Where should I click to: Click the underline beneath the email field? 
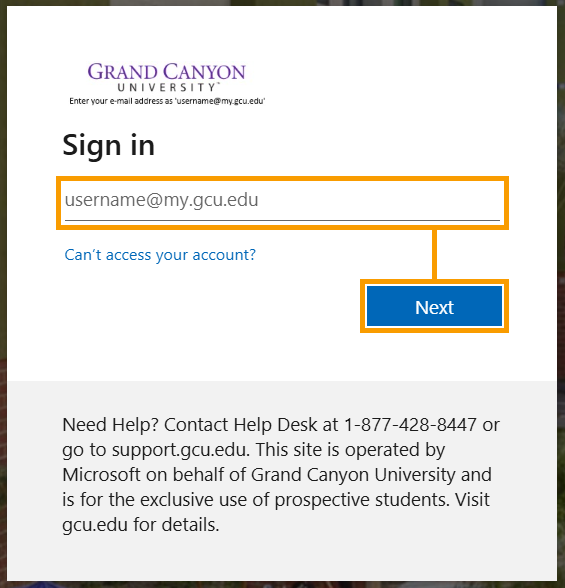tap(282, 220)
